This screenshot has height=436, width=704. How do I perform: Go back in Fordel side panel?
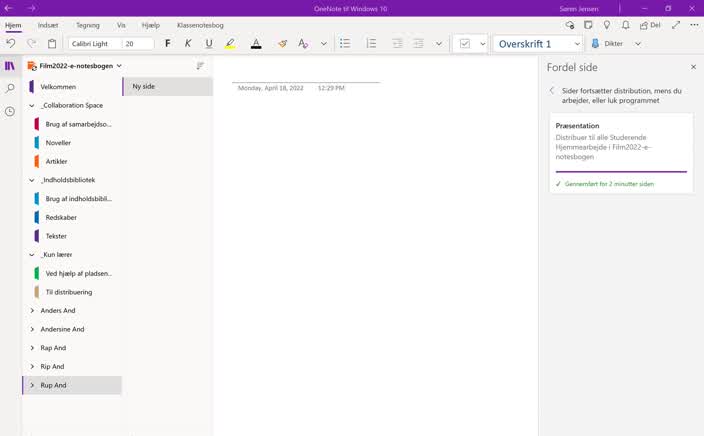552,90
